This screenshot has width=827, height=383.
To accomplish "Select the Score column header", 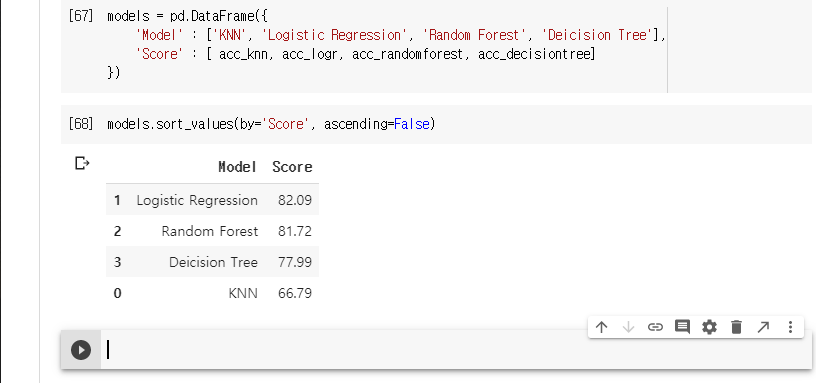I will 292,167.
